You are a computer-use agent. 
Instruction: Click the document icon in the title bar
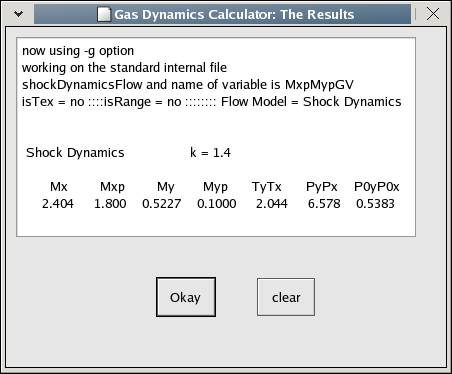(104, 14)
